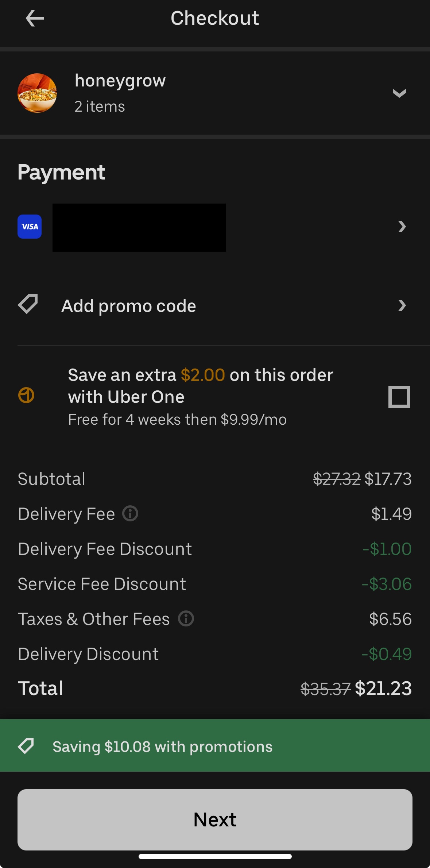The image size is (430, 868).
Task: Open Taxes & Other Fees info icon
Action: 186,618
